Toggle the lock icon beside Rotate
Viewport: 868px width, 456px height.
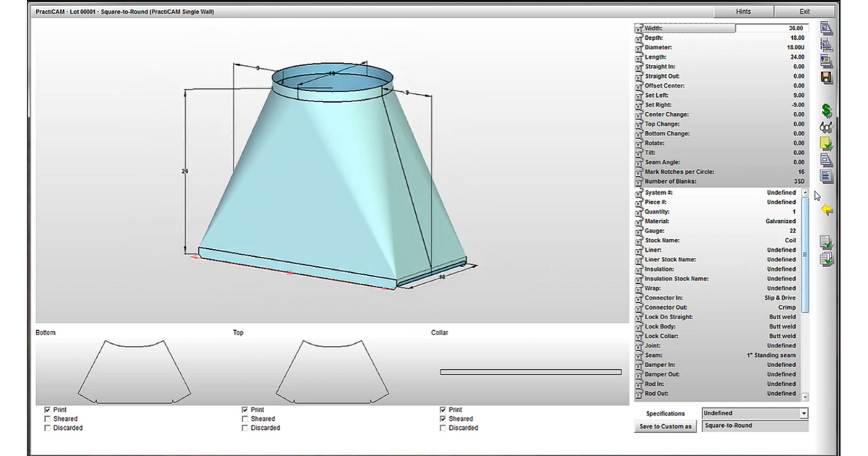click(x=639, y=144)
